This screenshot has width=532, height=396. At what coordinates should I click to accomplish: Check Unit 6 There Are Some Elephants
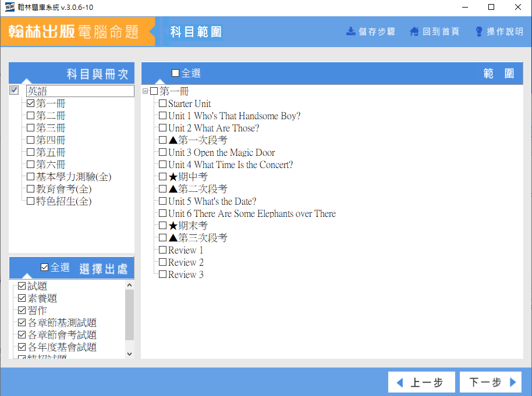pos(163,213)
